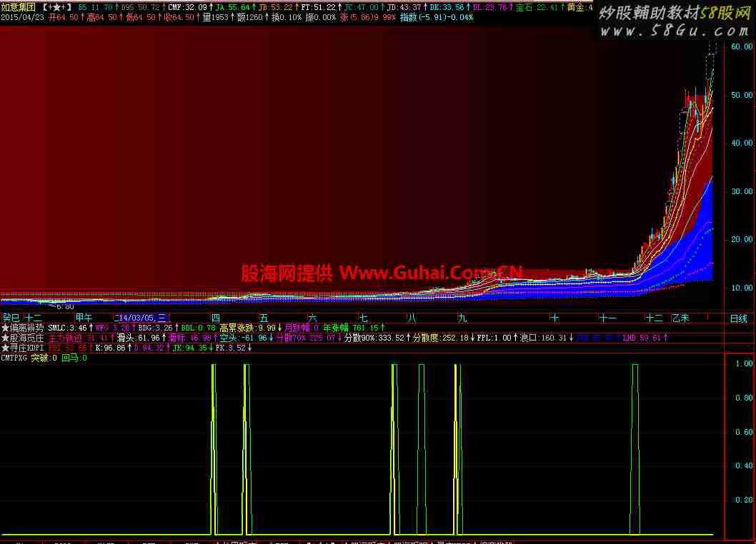Screen dimensions: 756x544
Task: Click the 回马:0 value
Action: 74,358
